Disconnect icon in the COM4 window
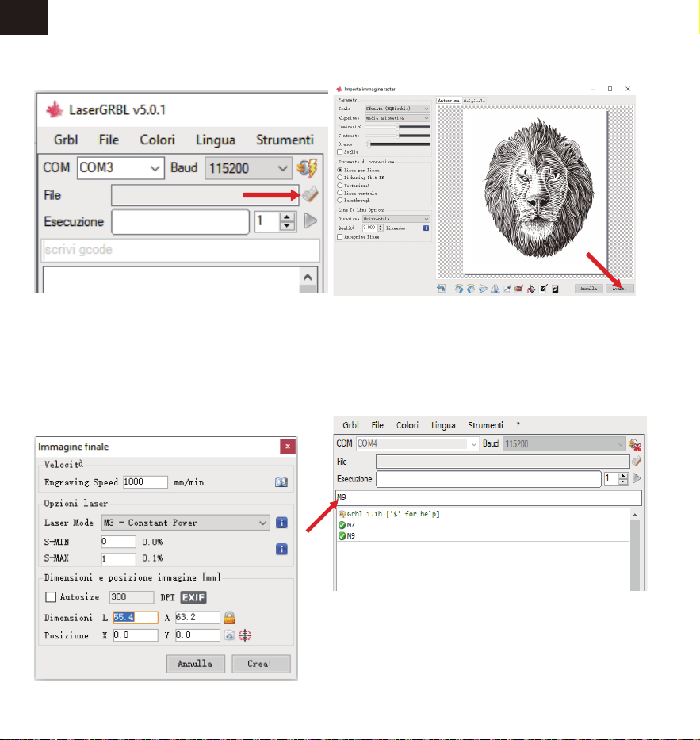Viewport: 700px width, 740px height. tap(634, 444)
